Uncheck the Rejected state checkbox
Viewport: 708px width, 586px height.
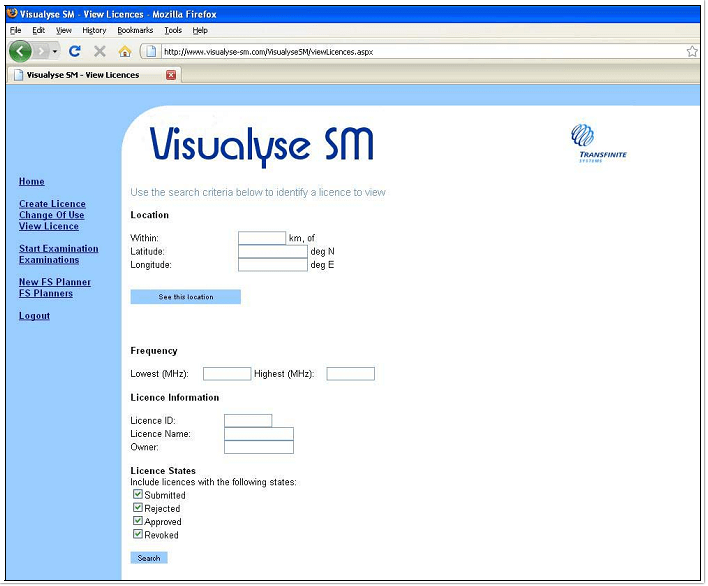point(138,508)
